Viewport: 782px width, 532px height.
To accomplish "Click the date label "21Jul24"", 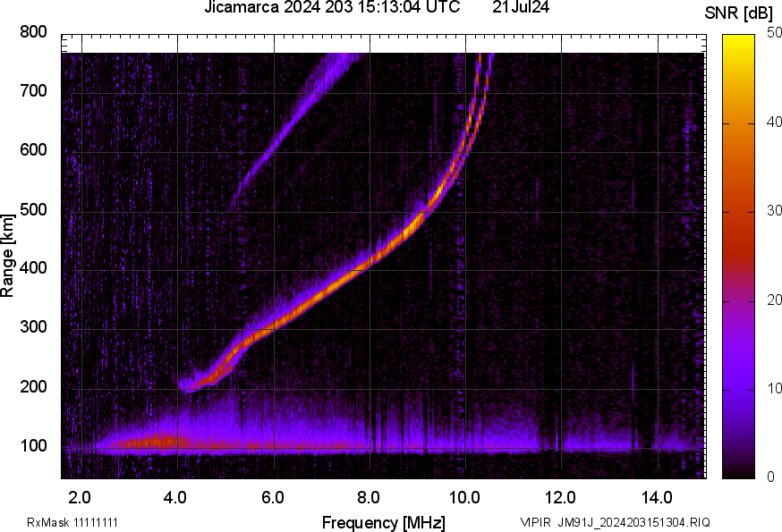I will [521, 7].
